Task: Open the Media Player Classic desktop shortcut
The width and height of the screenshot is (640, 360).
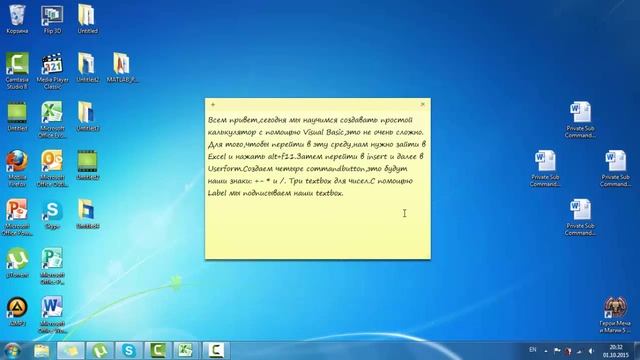Action: (x=52, y=71)
